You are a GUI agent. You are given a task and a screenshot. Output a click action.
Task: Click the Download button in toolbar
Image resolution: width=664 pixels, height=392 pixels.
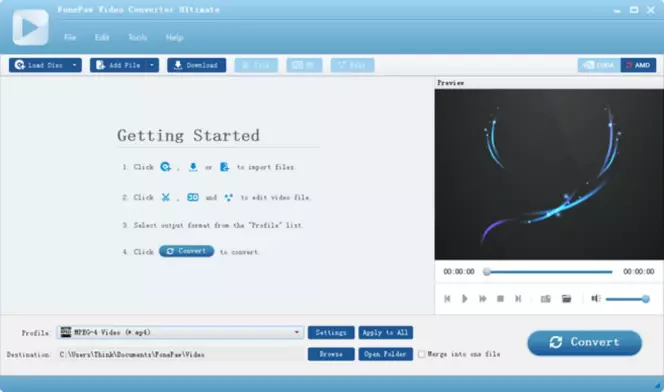click(196, 65)
